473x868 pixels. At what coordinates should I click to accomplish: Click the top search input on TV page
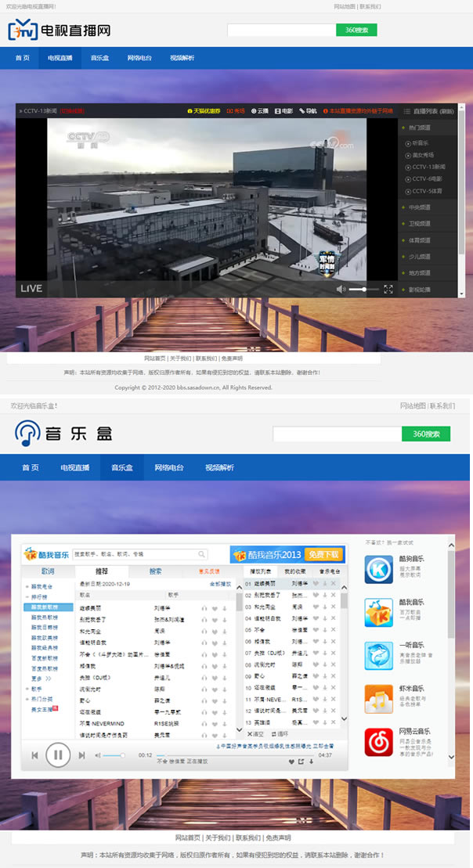pyautogui.click(x=281, y=30)
